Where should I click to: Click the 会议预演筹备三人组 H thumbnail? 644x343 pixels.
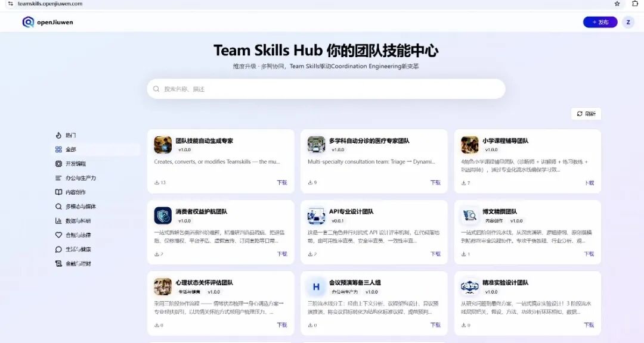point(316,287)
